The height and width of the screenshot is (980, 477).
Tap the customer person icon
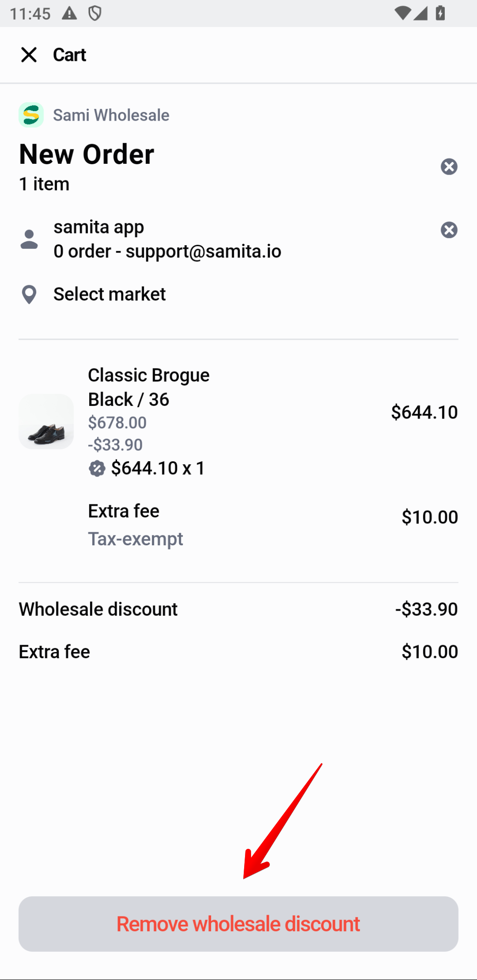(x=29, y=239)
